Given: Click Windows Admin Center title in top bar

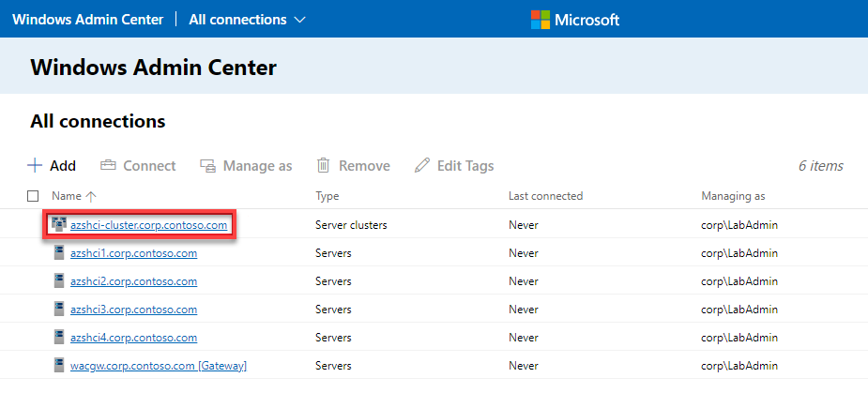Looking at the screenshot, I should point(88,20).
